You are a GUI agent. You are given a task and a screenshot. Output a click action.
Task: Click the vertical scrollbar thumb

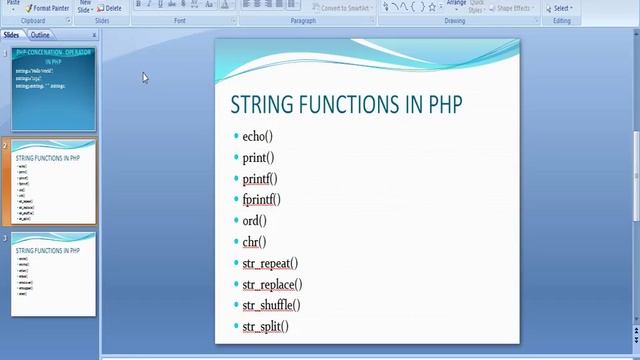click(636, 176)
